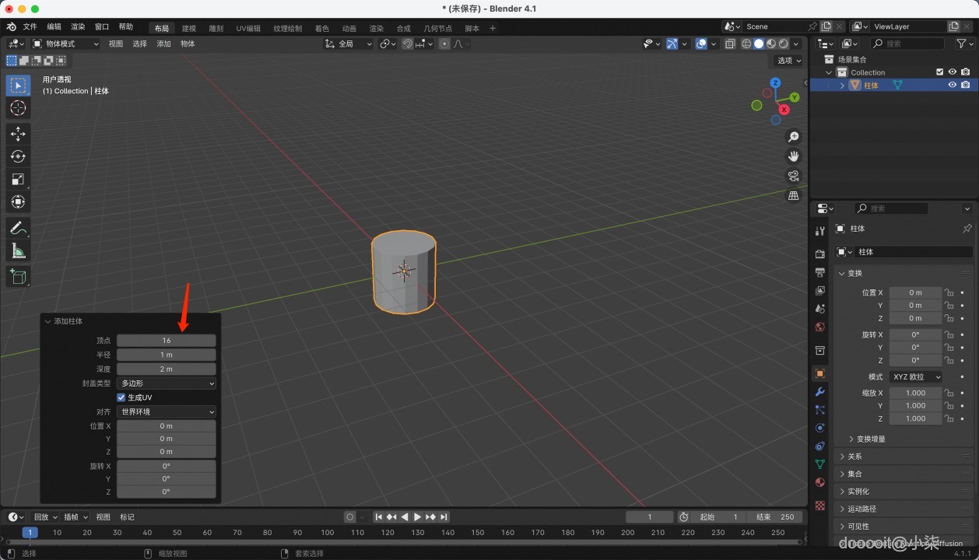Hide 柱体 object with eye icon
The image size is (979, 560).
pyautogui.click(x=952, y=86)
